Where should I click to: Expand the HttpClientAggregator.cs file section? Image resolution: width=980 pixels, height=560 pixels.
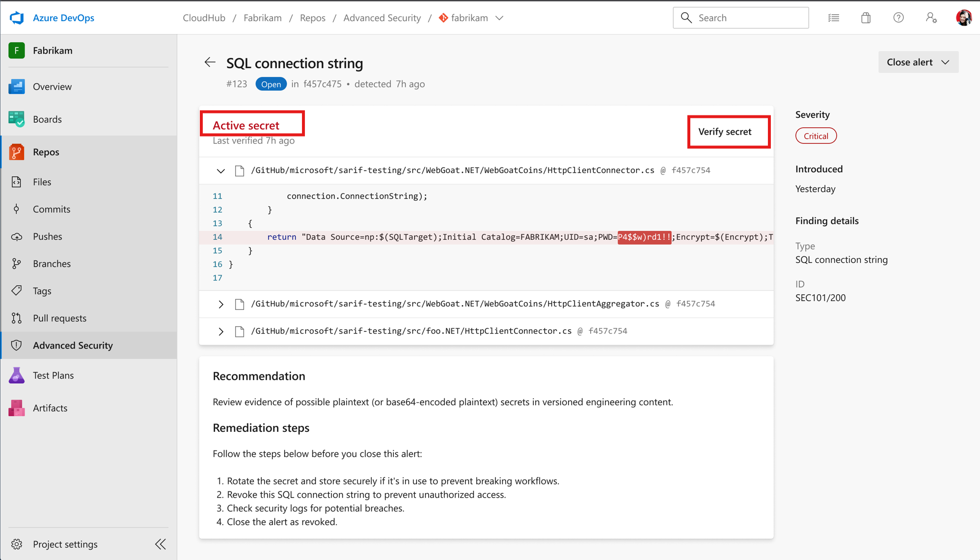(x=220, y=304)
